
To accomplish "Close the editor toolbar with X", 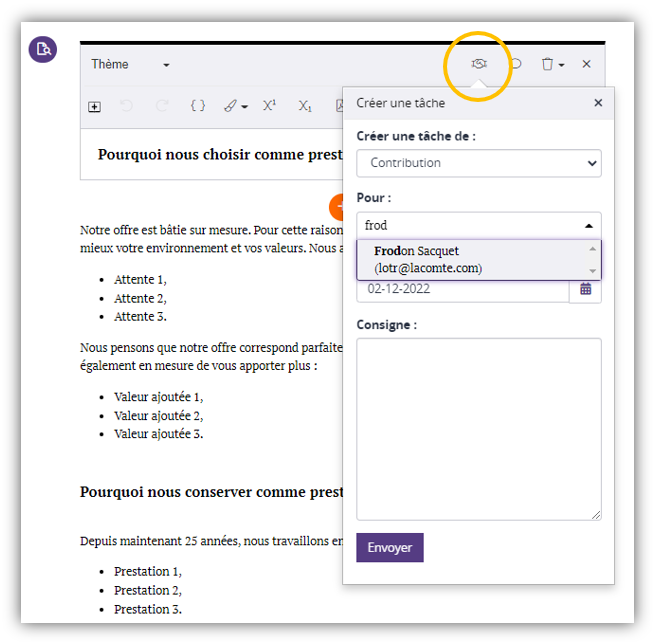I will [587, 64].
